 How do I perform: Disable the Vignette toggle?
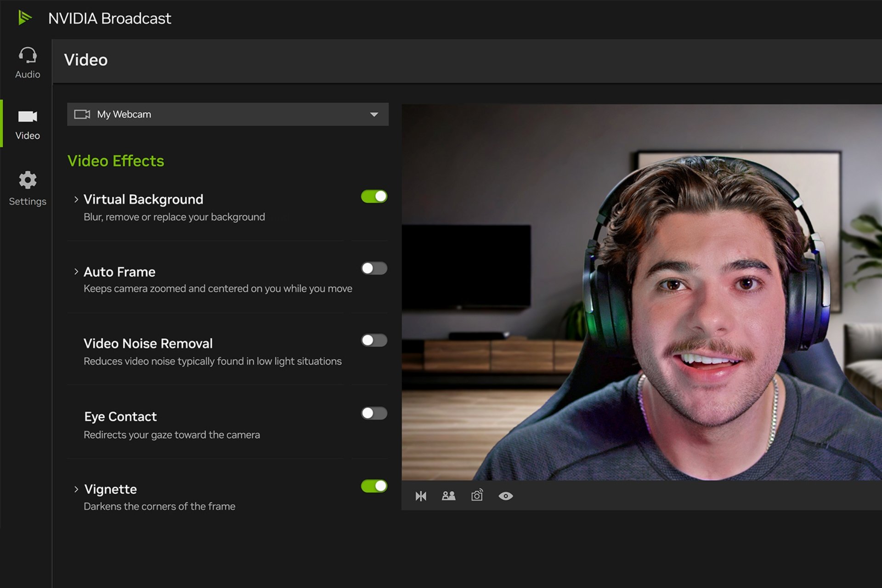point(374,486)
